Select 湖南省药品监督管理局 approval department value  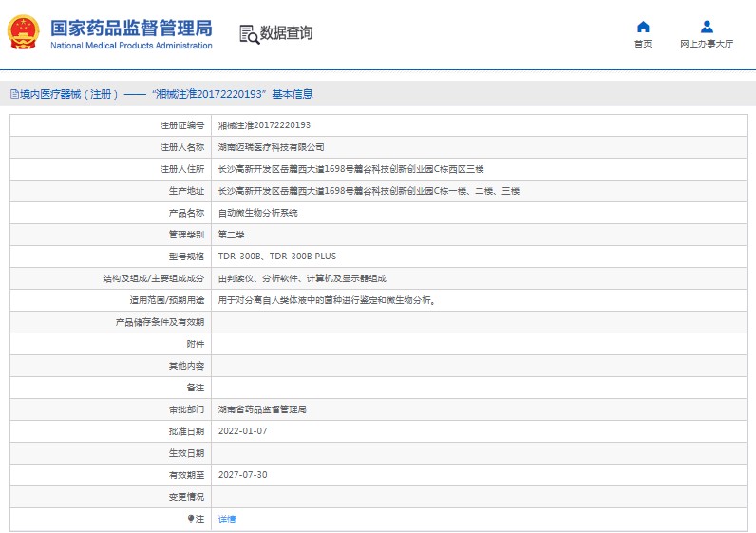click(x=262, y=409)
